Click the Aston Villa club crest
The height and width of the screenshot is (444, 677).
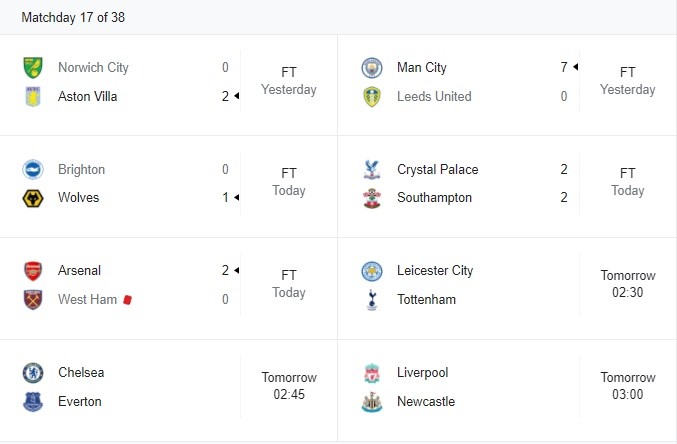tap(33, 96)
